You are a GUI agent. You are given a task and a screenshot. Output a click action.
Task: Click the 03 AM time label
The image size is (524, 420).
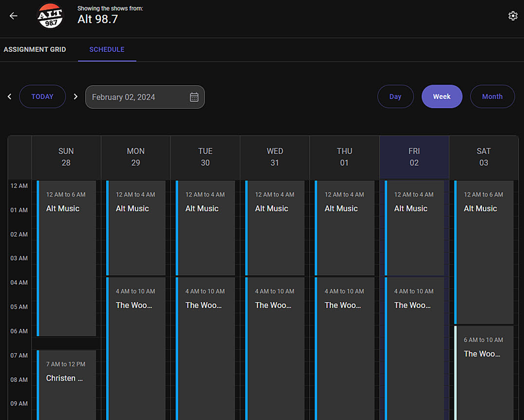19,258
